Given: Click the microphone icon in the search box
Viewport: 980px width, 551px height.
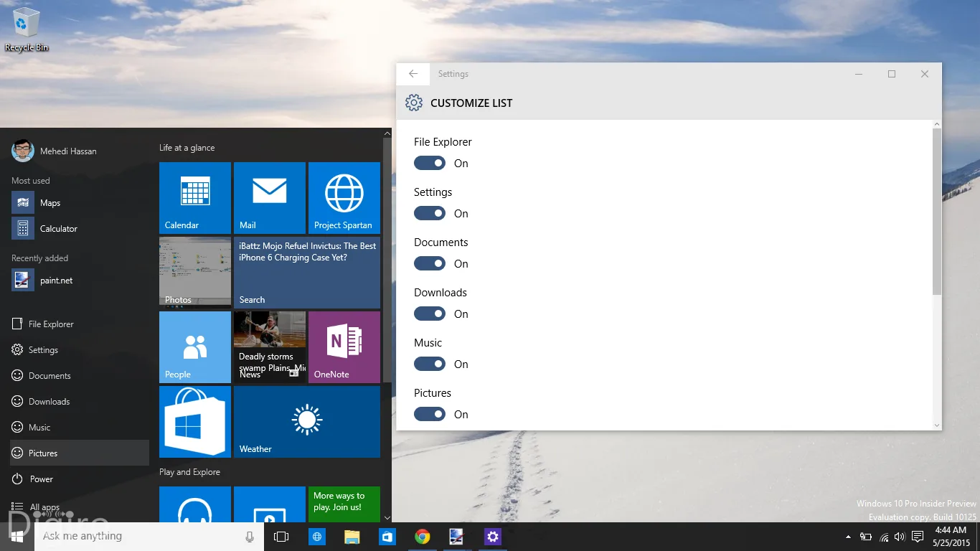Looking at the screenshot, I should 250,537.
